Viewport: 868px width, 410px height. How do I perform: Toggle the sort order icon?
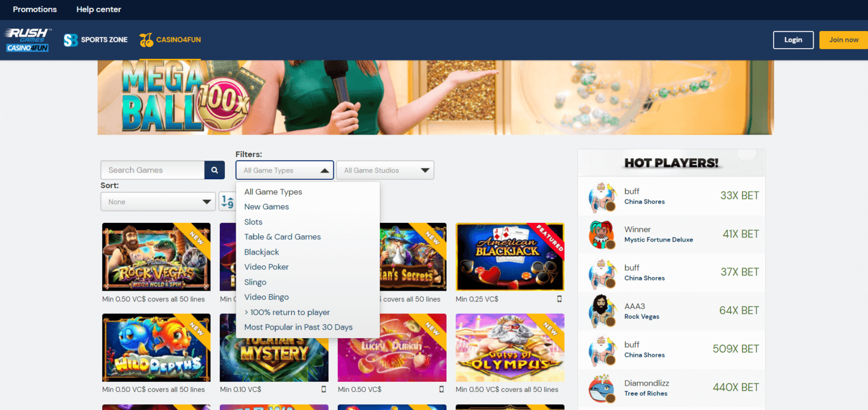tap(227, 201)
